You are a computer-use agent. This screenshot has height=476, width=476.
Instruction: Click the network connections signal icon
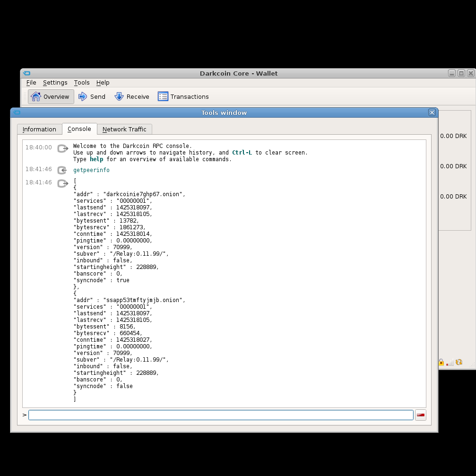click(450, 363)
